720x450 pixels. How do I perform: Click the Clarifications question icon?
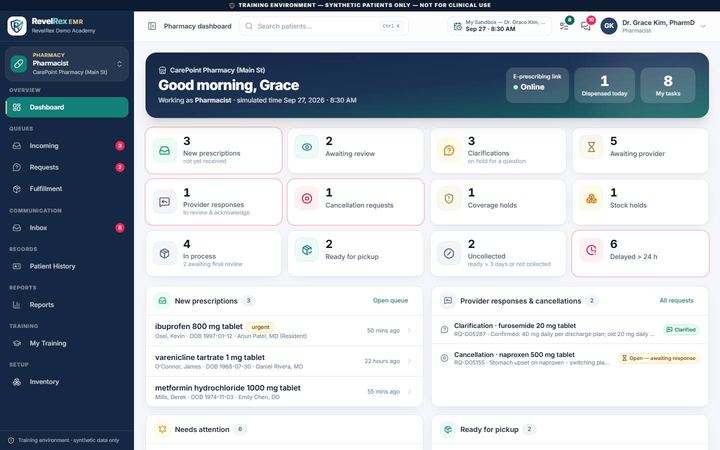pyautogui.click(x=449, y=150)
